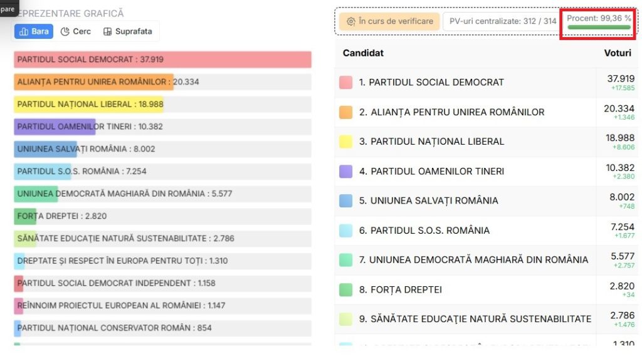Click the pie icon next to Cerc

pyautogui.click(x=65, y=31)
